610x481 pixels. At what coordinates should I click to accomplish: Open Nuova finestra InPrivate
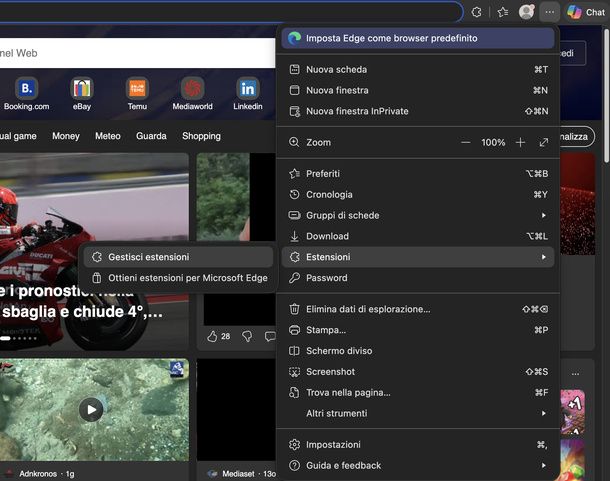pyautogui.click(x=418, y=111)
